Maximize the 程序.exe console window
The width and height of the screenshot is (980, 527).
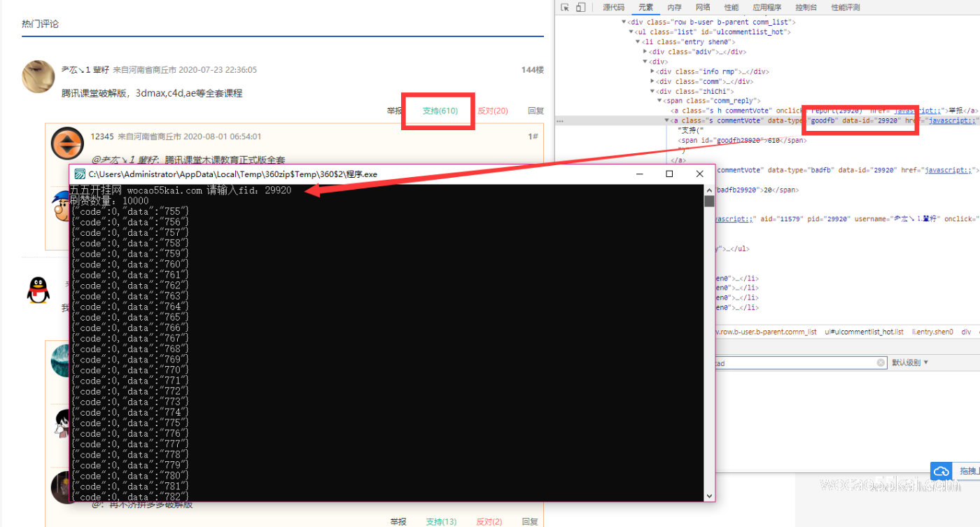point(669,174)
